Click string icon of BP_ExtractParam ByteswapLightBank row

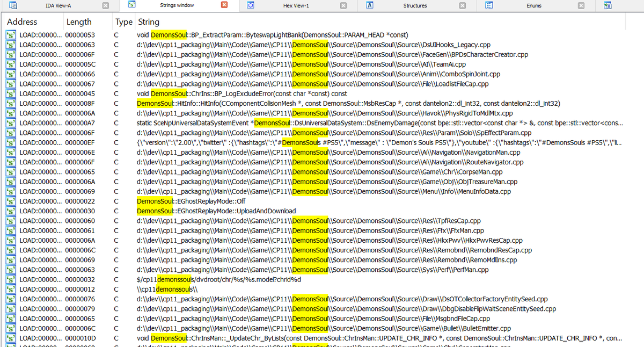(11, 35)
